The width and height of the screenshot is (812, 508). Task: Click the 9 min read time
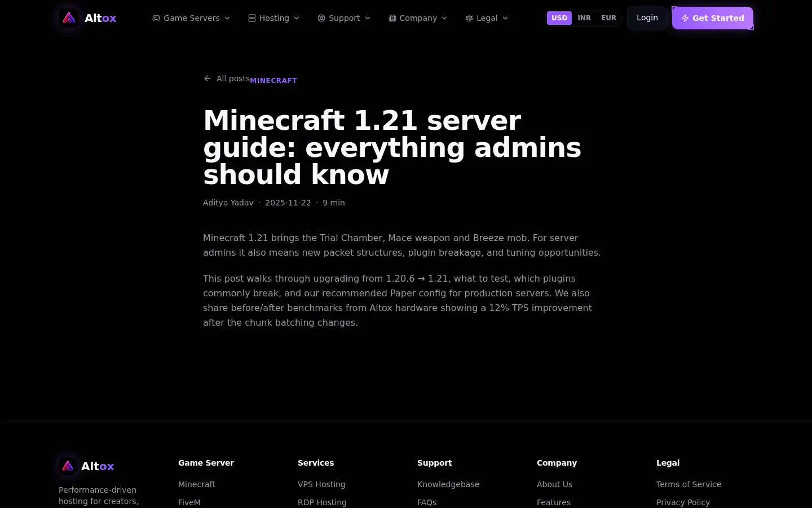click(x=334, y=203)
